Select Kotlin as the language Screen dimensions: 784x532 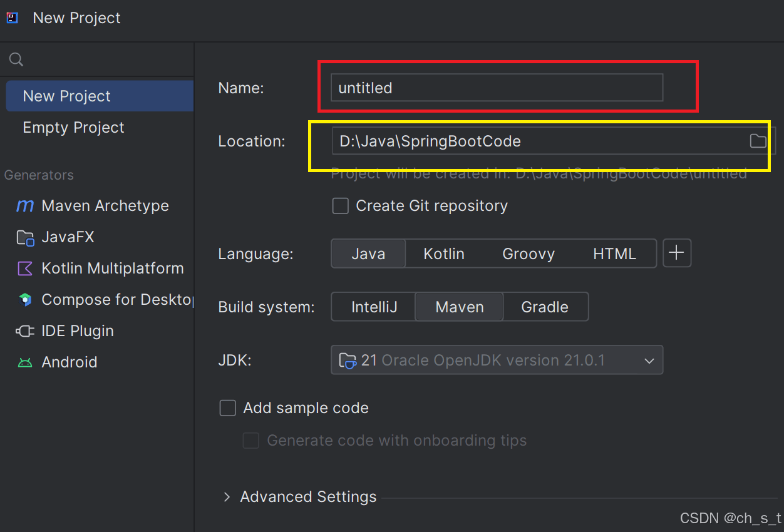[x=444, y=253]
